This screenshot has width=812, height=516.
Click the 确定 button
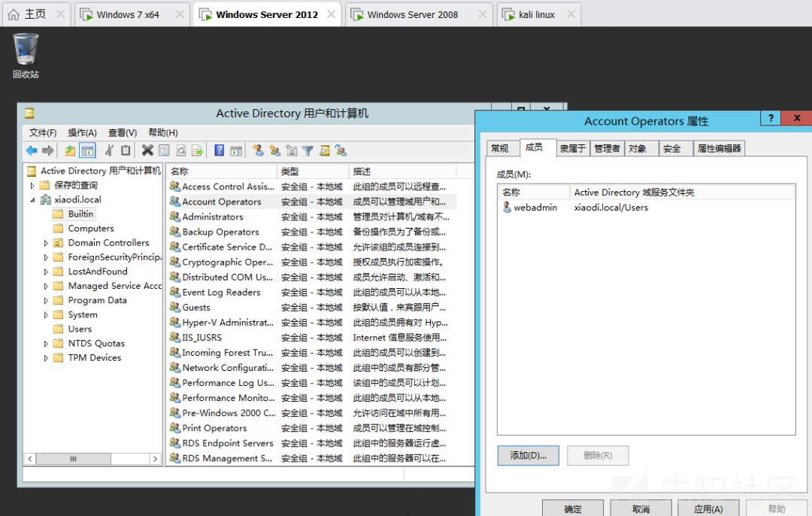tap(573, 508)
